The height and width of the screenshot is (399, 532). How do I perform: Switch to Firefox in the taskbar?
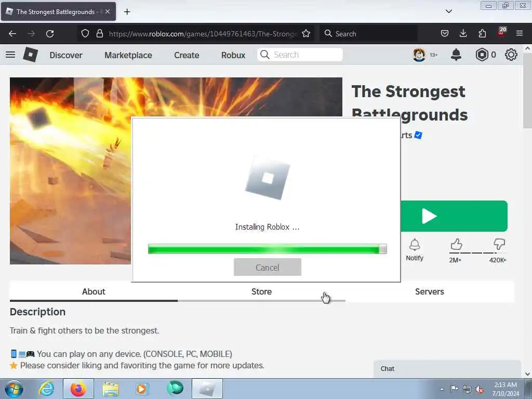coord(78,389)
